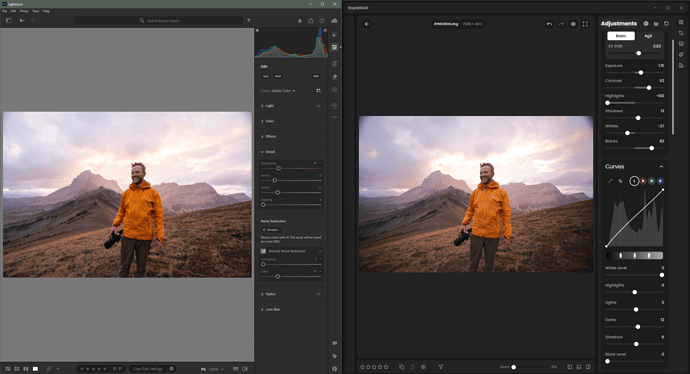Toggle Manual Noise Reduction checkbox icon

(x=263, y=251)
